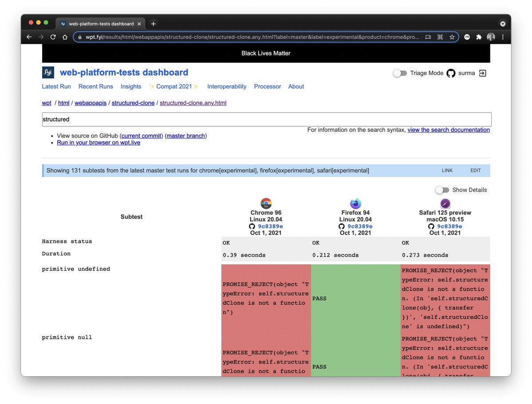
Task: Click the GitHub icon under Chrome 96
Action: [x=252, y=226]
